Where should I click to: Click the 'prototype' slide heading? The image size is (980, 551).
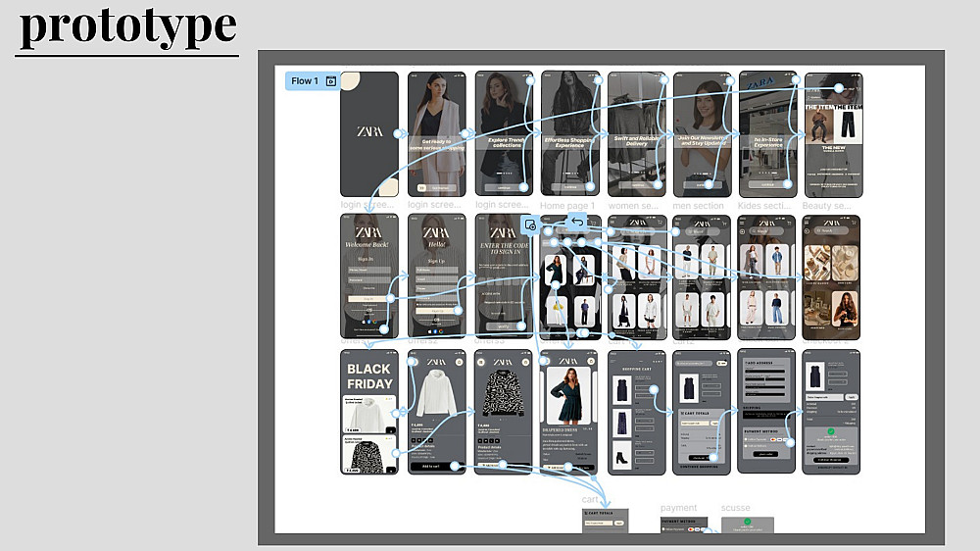point(128,26)
